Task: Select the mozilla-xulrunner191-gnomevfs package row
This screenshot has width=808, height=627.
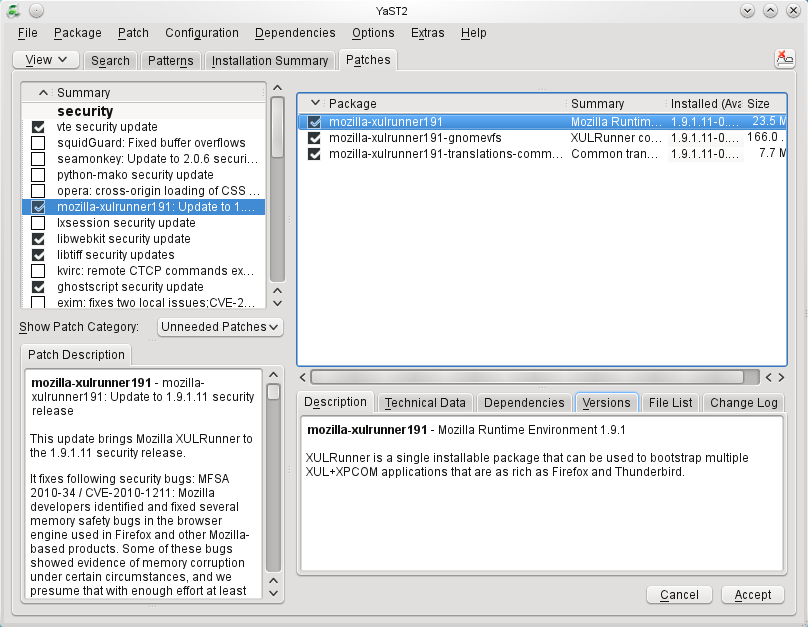Action: (542, 138)
